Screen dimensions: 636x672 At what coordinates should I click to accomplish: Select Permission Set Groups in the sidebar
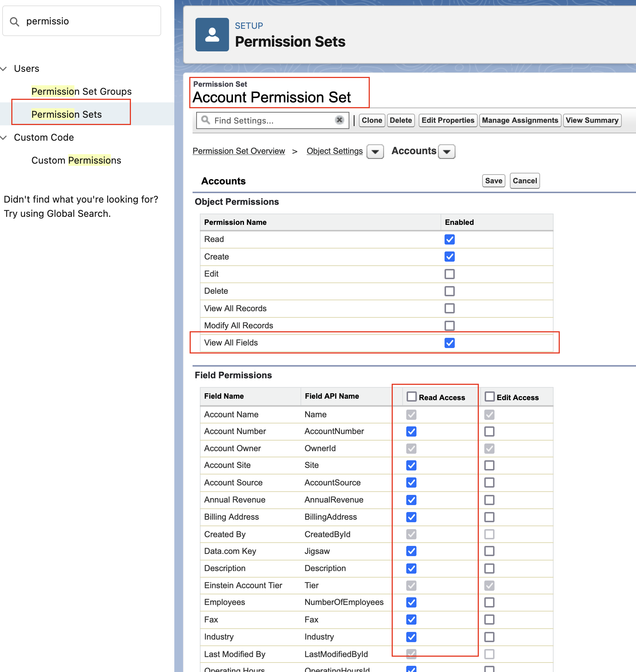tap(81, 91)
